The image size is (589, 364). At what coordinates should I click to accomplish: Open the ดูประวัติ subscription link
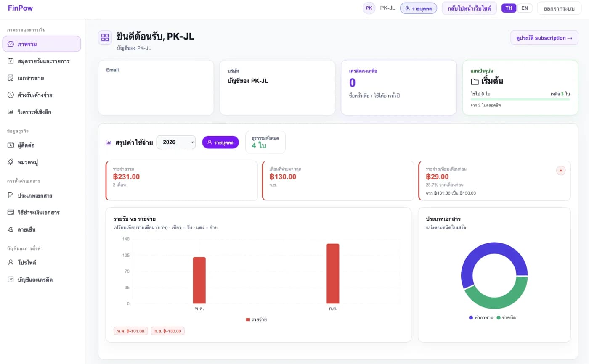pos(544,38)
